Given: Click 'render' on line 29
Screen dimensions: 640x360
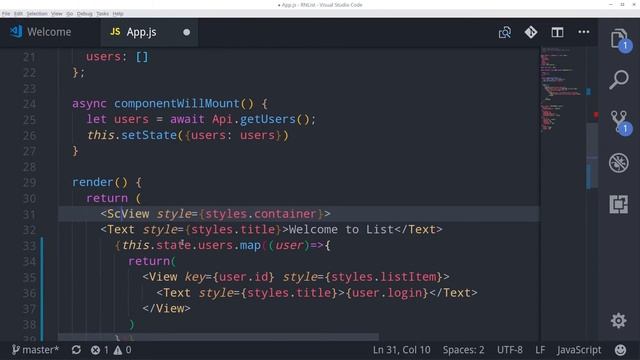Looking at the screenshot, I should (93, 182).
